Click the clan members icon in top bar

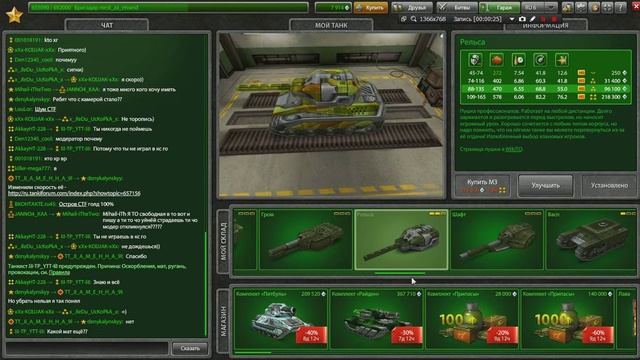pos(567,7)
